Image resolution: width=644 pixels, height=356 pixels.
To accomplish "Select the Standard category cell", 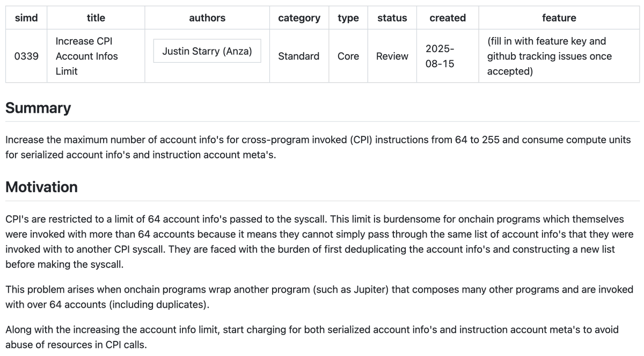I will [299, 56].
